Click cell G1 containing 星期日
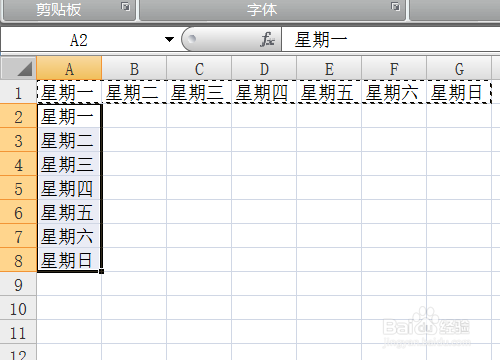Image resolution: width=500 pixels, height=360 pixels. click(x=459, y=92)
